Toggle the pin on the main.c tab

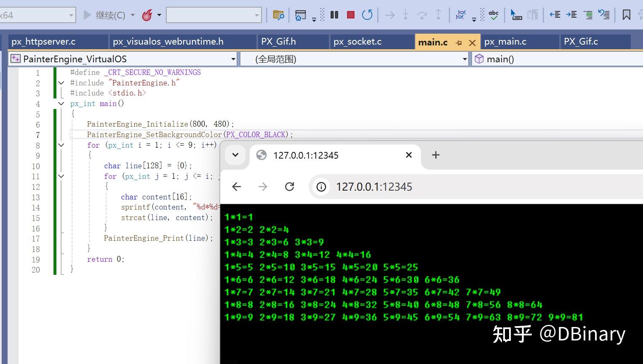459,43
